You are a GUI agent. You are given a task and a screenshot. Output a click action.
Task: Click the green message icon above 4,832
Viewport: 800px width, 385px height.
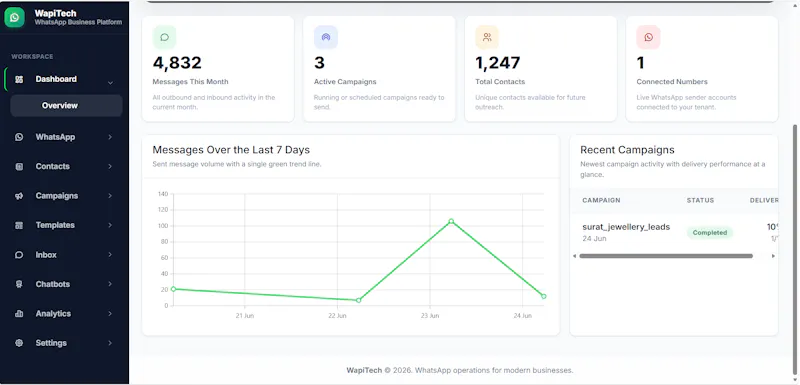(164, 37)
